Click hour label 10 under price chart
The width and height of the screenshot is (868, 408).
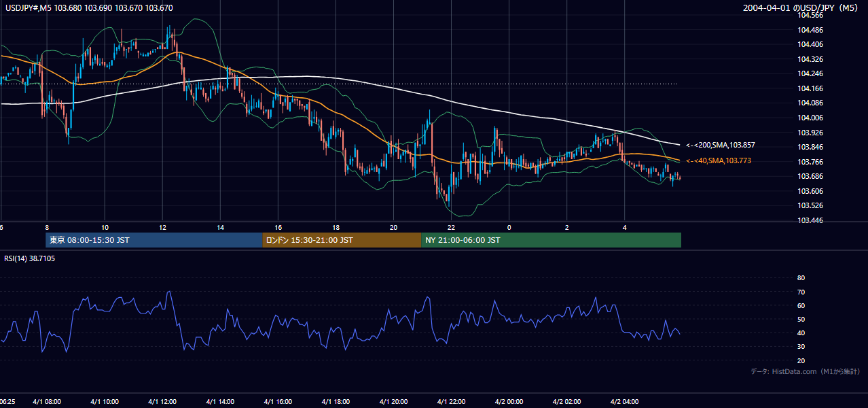[x=105, y=227]
